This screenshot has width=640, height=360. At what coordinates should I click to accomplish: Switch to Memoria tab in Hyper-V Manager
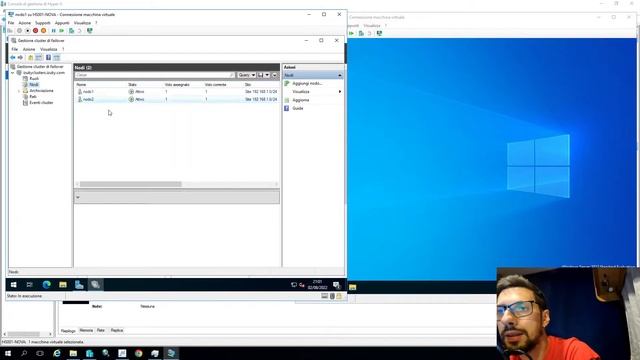coord(86,330)
